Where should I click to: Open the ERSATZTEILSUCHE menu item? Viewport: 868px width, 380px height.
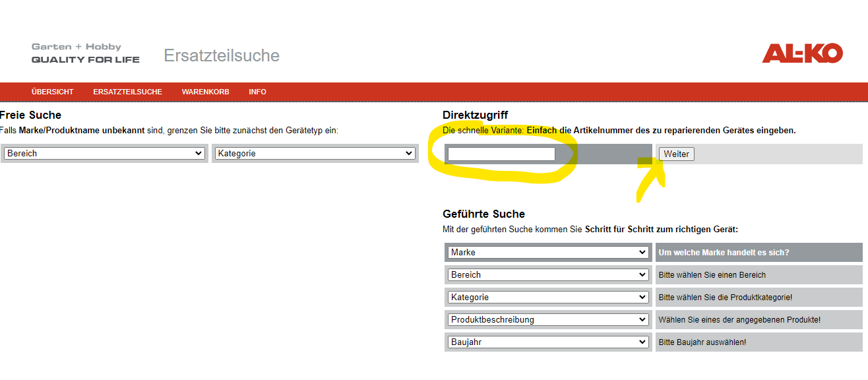click(127, 92)
